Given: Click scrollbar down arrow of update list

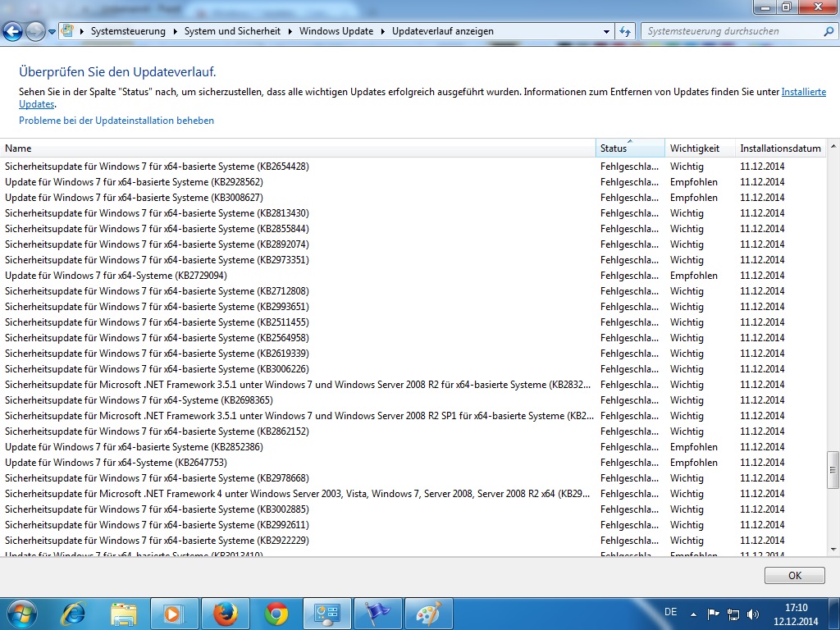Looking at the screenshot, I should (x=833, y=550).
